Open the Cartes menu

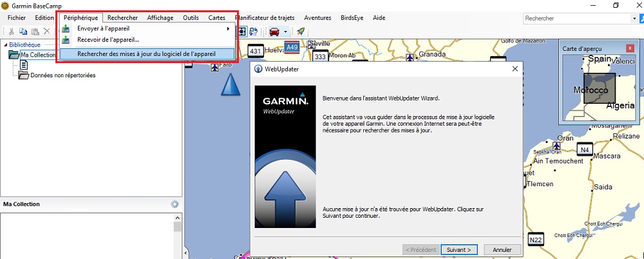(x=217, y=17)
